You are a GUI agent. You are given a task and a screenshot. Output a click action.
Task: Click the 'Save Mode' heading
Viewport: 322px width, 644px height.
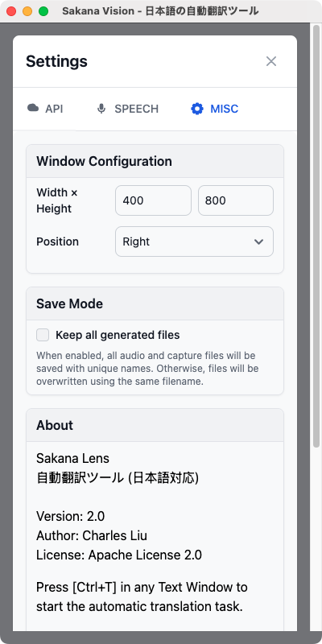(70, 304)
